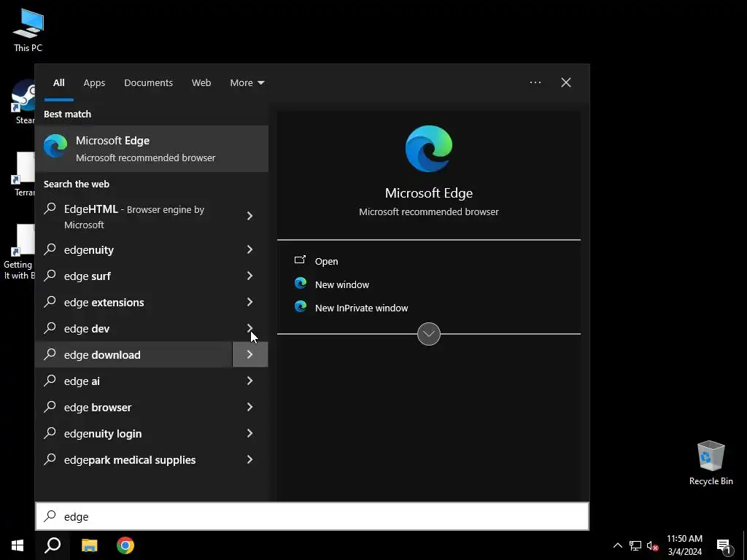The width and height of the screenshot is (747, 560).
Task: Click the Open action icon
Action: (x=300, y=260)
